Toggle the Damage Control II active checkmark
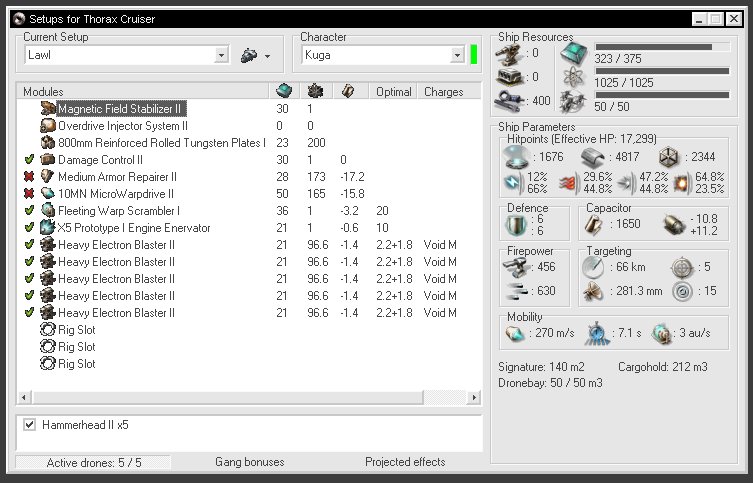 tap(29, 159)
